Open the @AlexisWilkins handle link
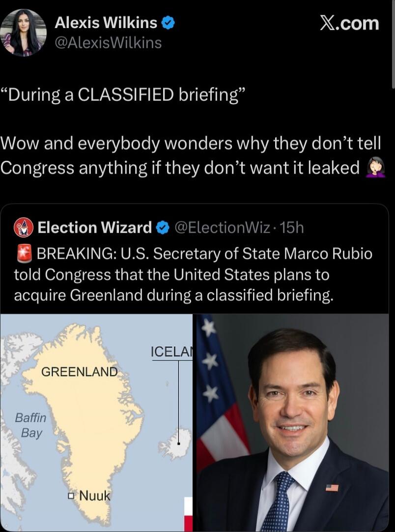Image resolution: width=395 pixels, height=532 pixels. tap(108, 43)
